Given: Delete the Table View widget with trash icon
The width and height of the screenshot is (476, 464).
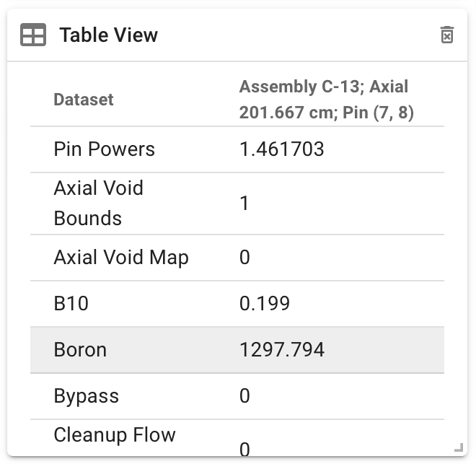Looking at the screenshot, I should [447, 35].
